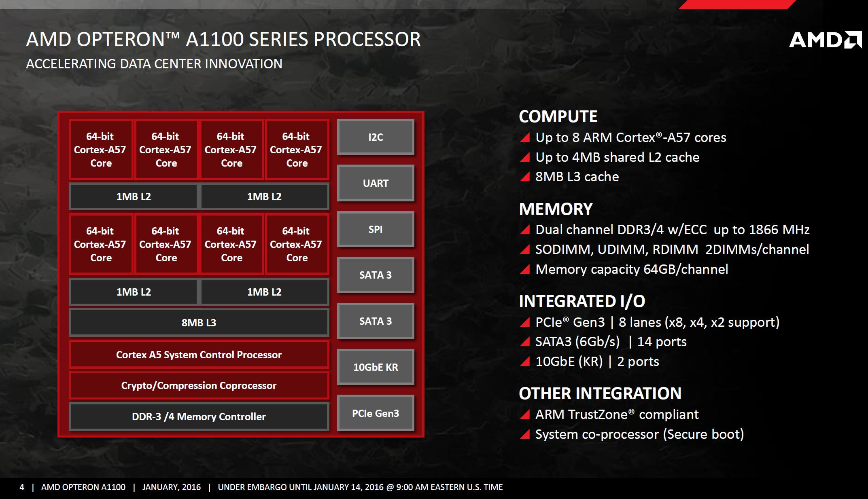Click the bullet next to 10GbE (KR) 2 ports

[x=525, y=362]
